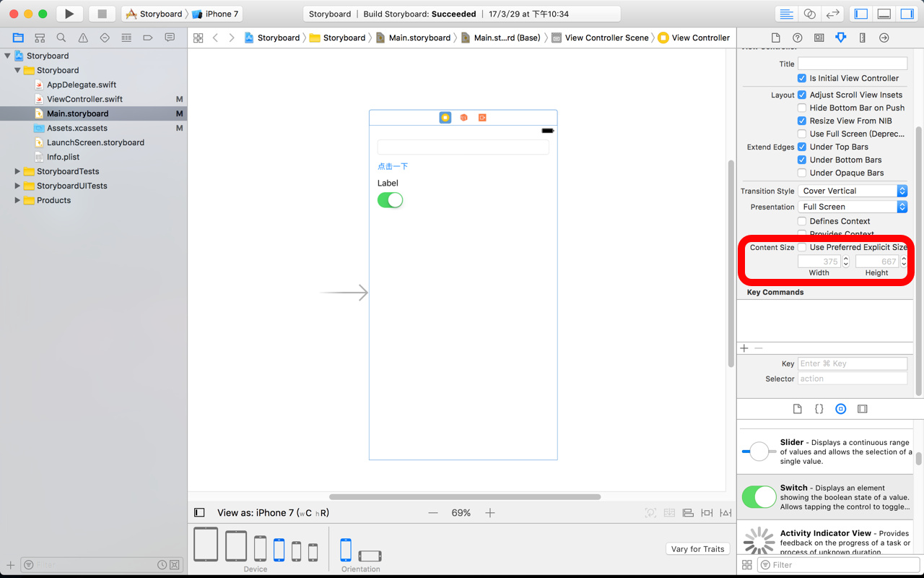Uncheck Adjust Scroll View Insets
The width and height of the screenshot is (924, 578).
click(x=802, y=95)
